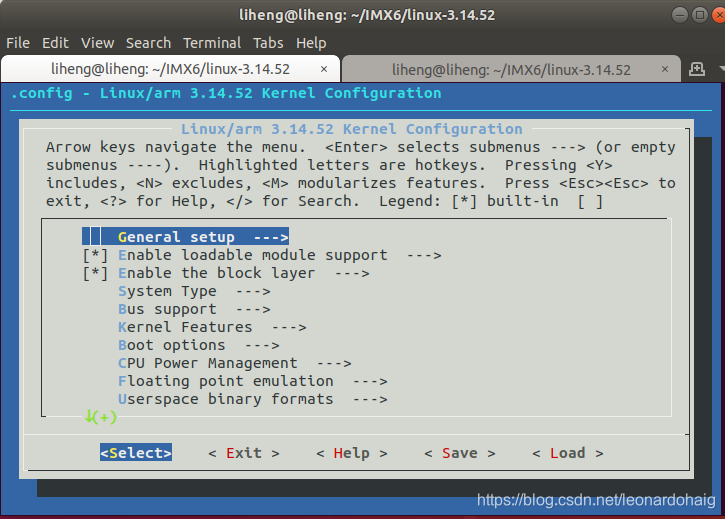This screenshot has width=725, height=519.
Task: Click the Help button at bottom
Action: pyautogui.click(x=352, y=453)
